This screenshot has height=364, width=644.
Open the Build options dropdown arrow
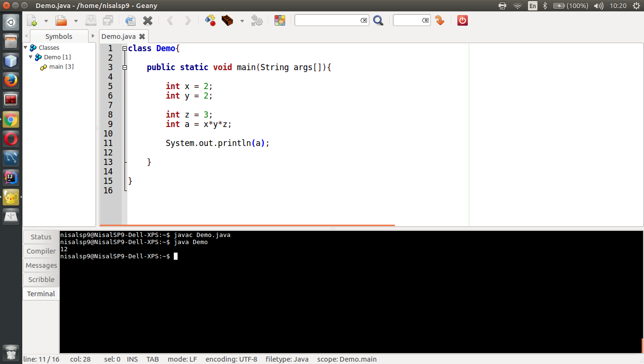point(242,21)
